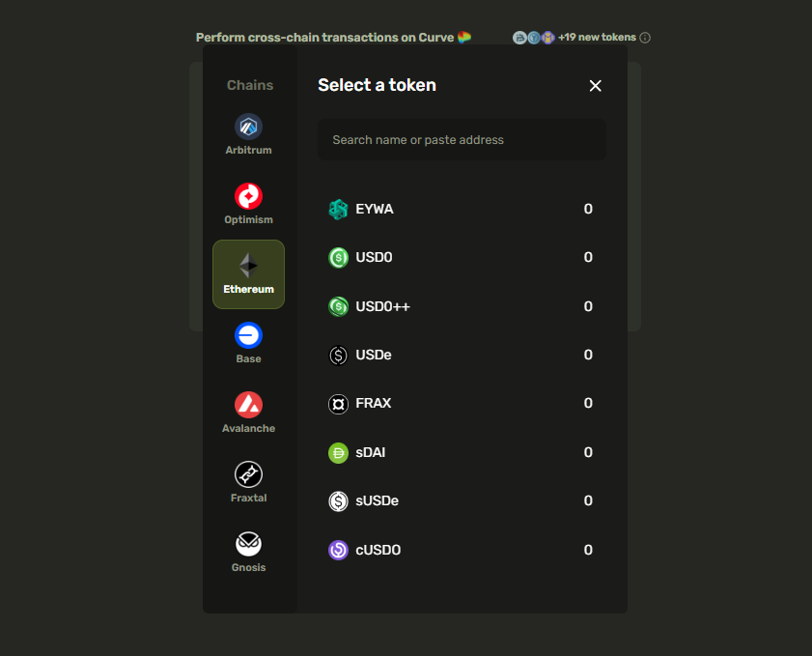812x656 pixels.
Task: Click the Arbitrum chain label
Action: tap(248, 151)
